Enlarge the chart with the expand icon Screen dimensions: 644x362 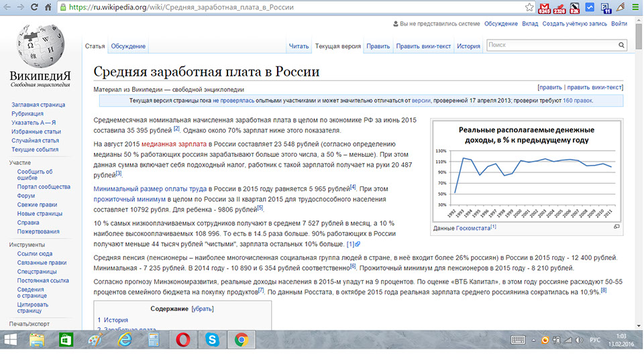coord(616,227)
